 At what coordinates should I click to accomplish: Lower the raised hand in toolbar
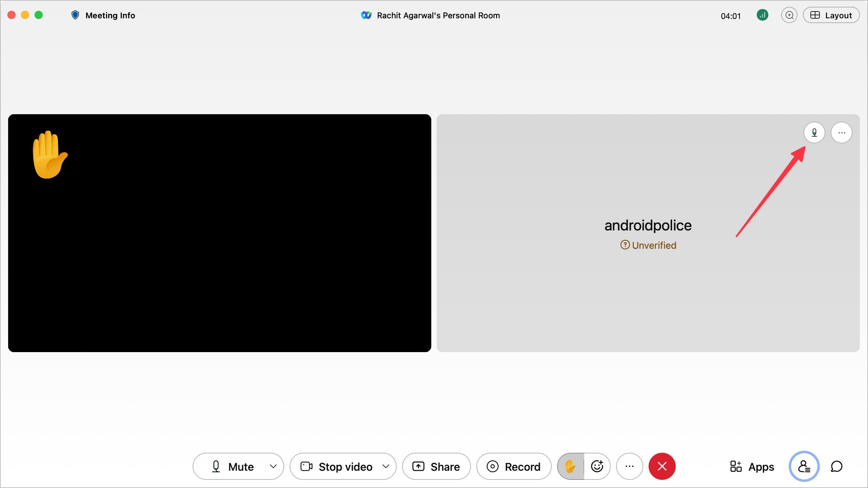coord(570,467)
